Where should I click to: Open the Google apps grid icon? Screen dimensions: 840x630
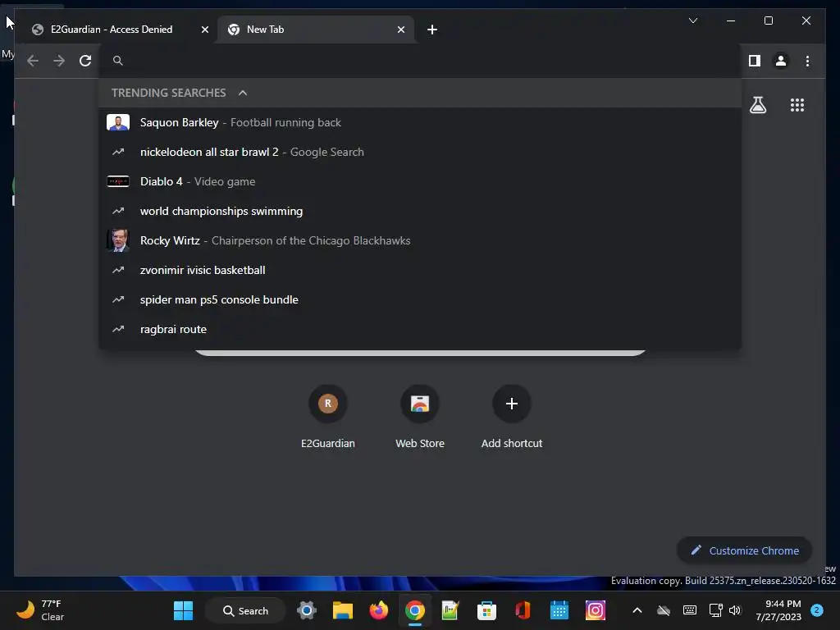[x=797, y=105]
